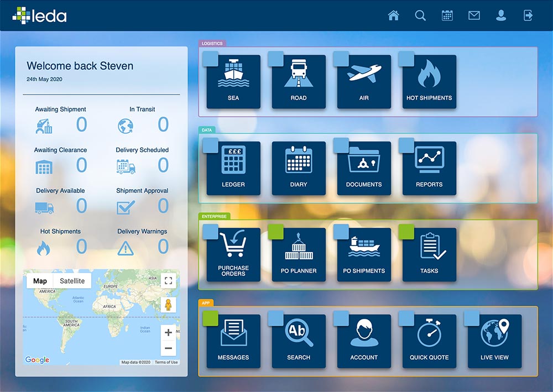This screenshot has height=392, width=553.
Task: Open the Ledger data tile
Action: 233,169
